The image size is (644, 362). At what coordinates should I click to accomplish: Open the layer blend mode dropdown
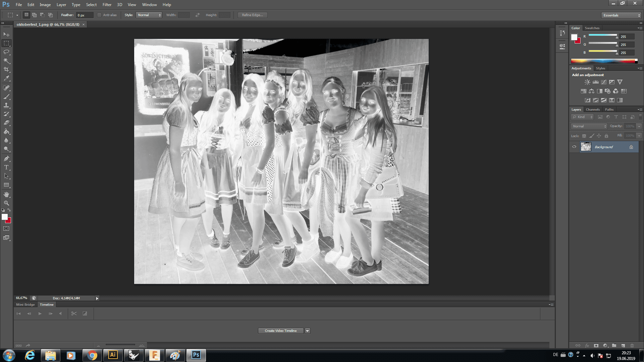tap(589, 126)
